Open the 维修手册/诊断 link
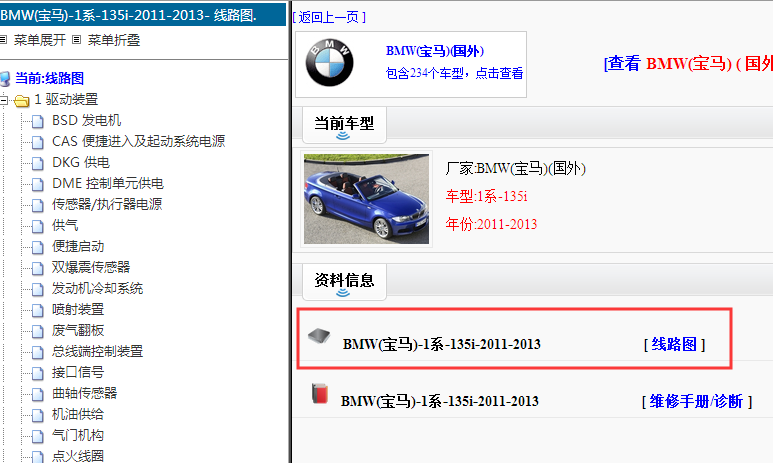Viewport: 773px width, 463px height. point(695,401)
